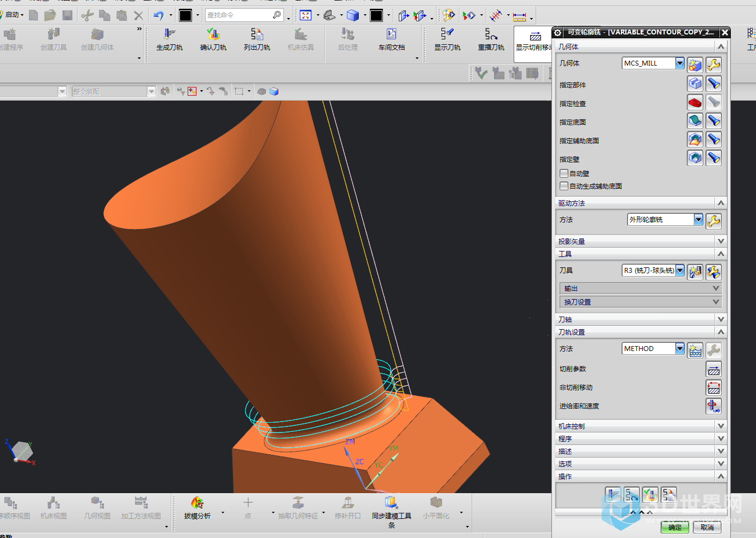This screenshot has width=756, height=538.
Task: Click new tool icon beside R3 dropdown
Action: (x=695, y=272)
